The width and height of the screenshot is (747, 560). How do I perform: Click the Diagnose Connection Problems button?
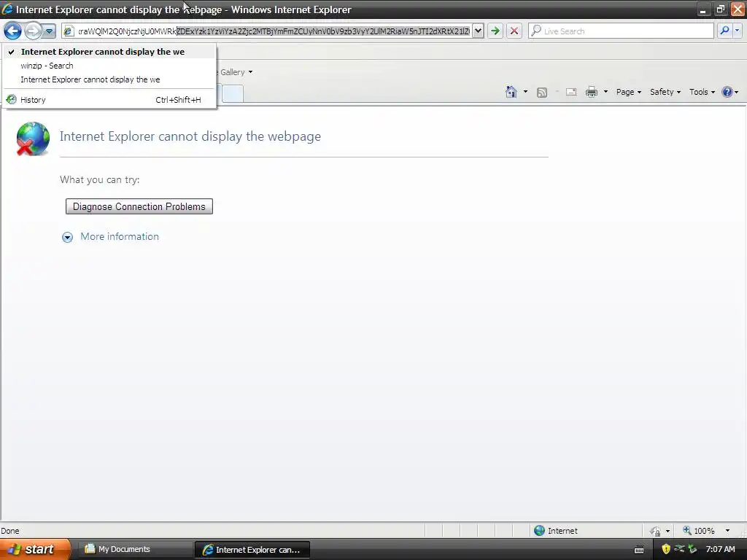pyautogui.click(x=139, y=206)
